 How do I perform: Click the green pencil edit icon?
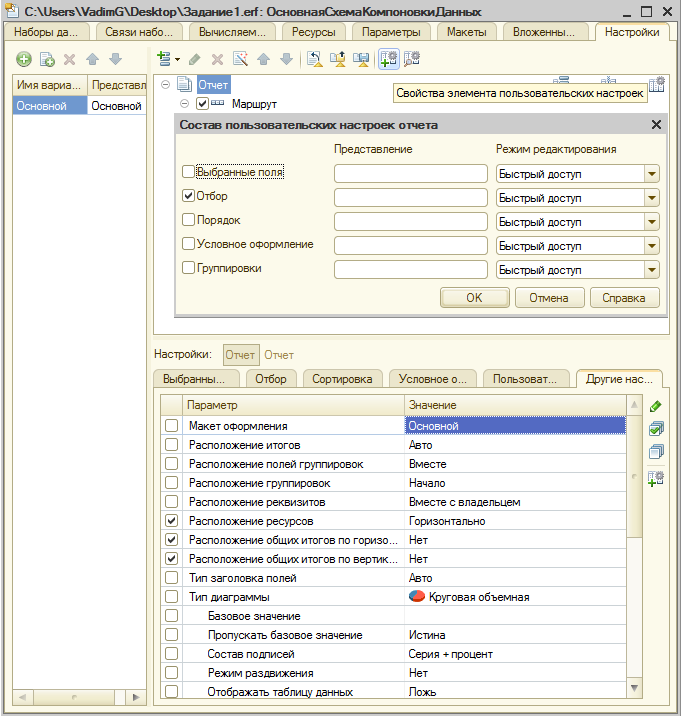click(x=656, y=406)
